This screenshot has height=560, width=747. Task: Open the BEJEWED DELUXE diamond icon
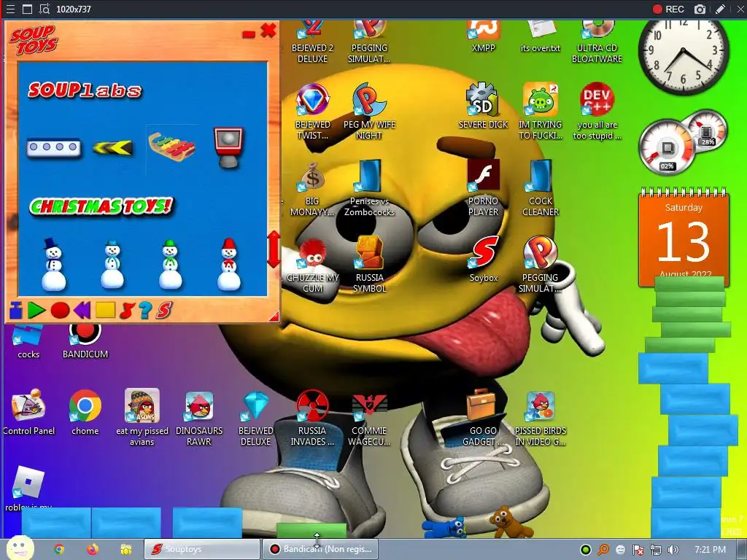pyautogui.click(x=256, y=418)
